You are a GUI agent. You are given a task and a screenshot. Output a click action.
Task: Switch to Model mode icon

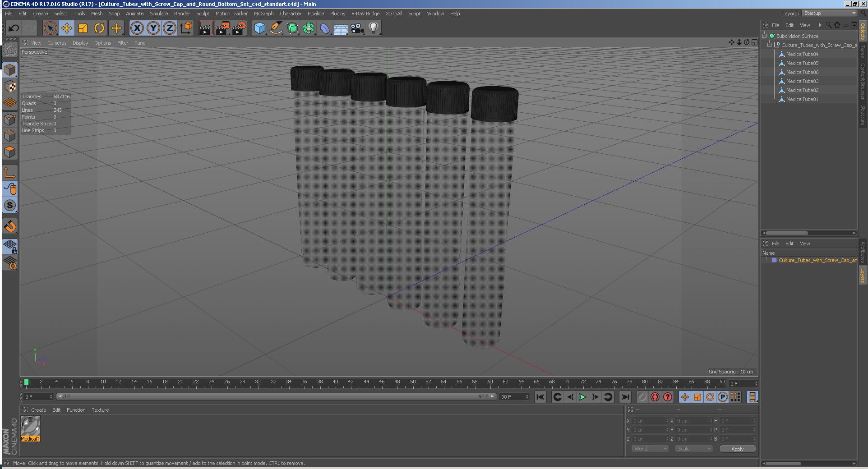(10, 70)
